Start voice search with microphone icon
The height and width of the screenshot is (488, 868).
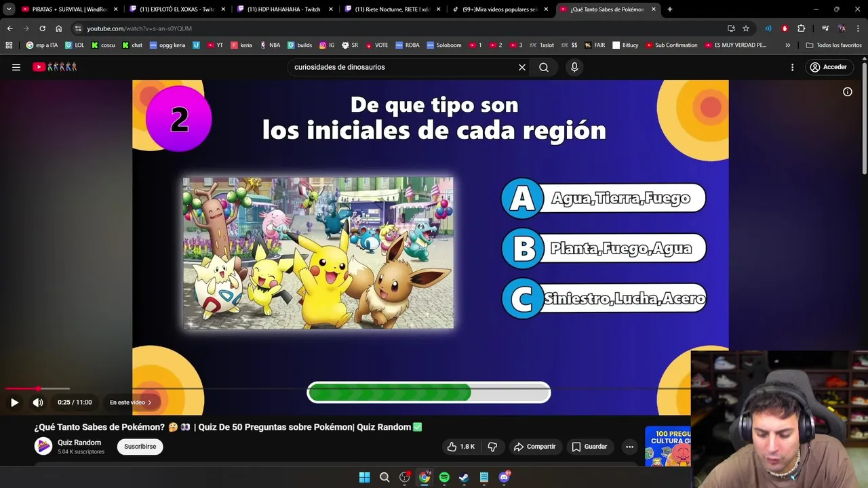pos(574,67)
